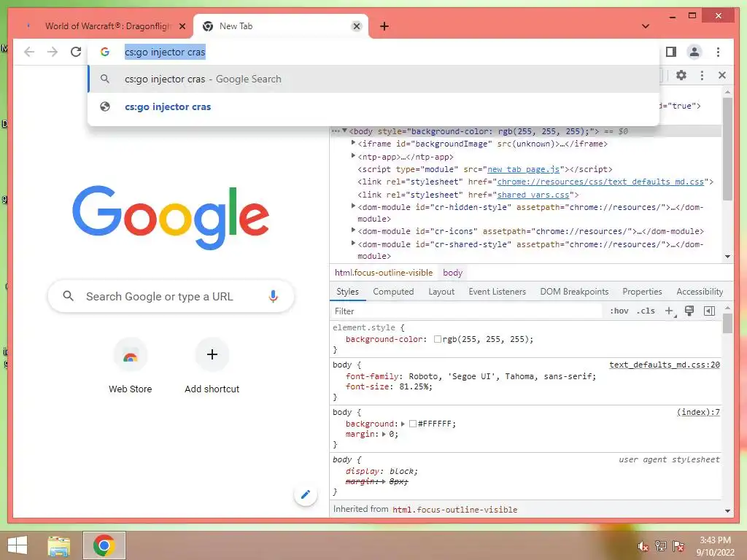747x560 pixels.
Task: Toggle the Chrome side panel icon
Action: 671,52
